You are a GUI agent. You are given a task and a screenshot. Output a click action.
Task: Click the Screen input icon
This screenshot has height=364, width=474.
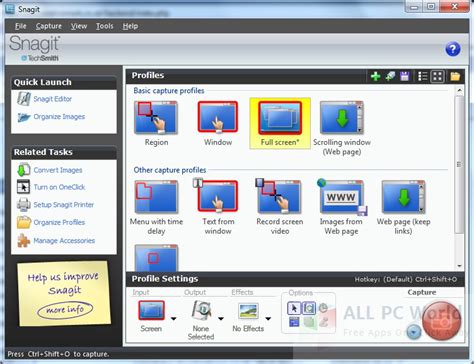[x=151, y=310]
